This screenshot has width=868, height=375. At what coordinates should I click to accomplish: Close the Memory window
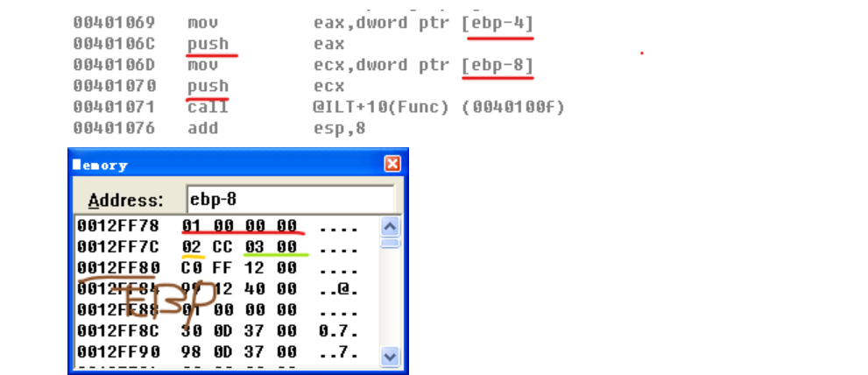[392, 164]
